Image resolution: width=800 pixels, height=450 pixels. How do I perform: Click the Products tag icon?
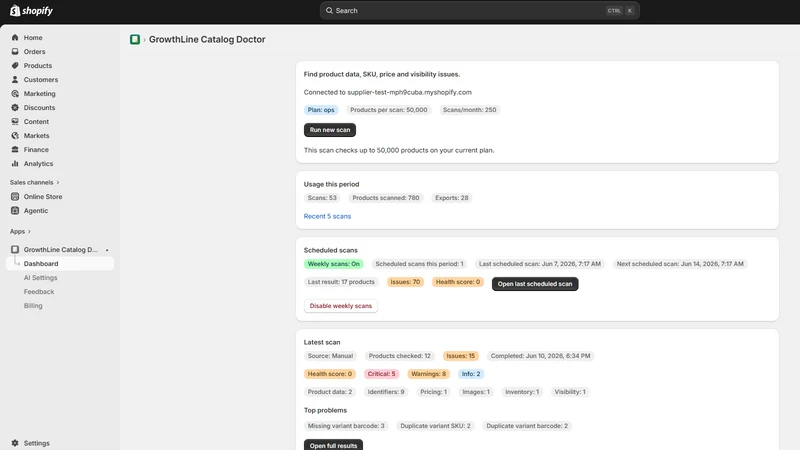click(15, 65)
